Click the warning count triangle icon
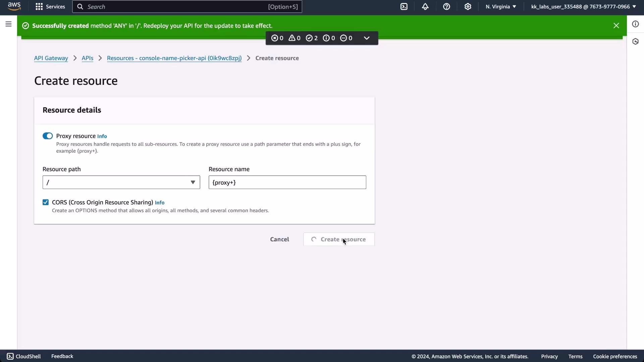644x362 pixels. coord(292,38)
